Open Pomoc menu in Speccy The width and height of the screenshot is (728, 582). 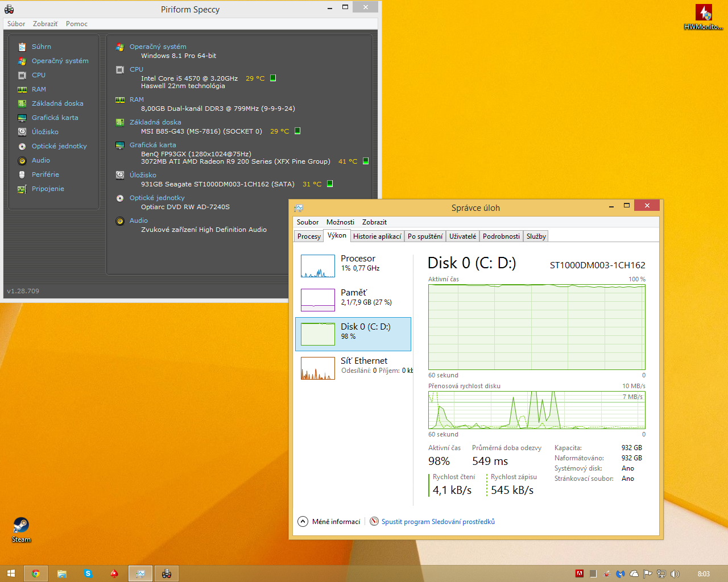(x=77, y=24)
